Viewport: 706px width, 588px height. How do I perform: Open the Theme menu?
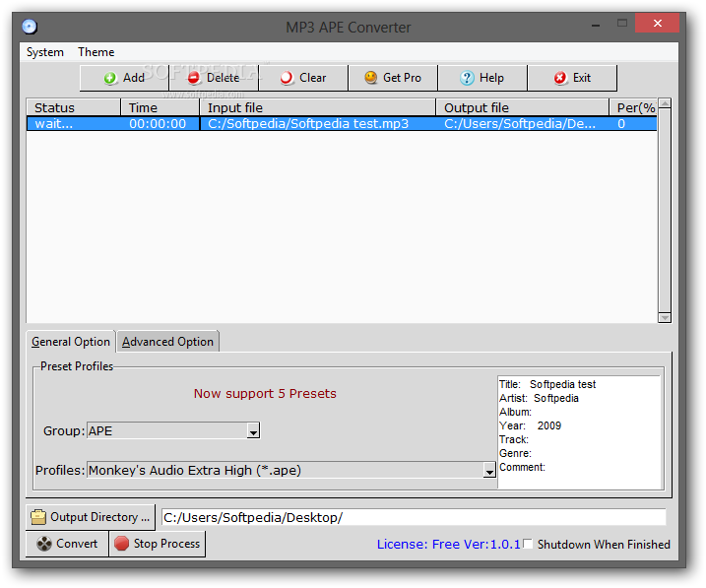coord(96,52)
